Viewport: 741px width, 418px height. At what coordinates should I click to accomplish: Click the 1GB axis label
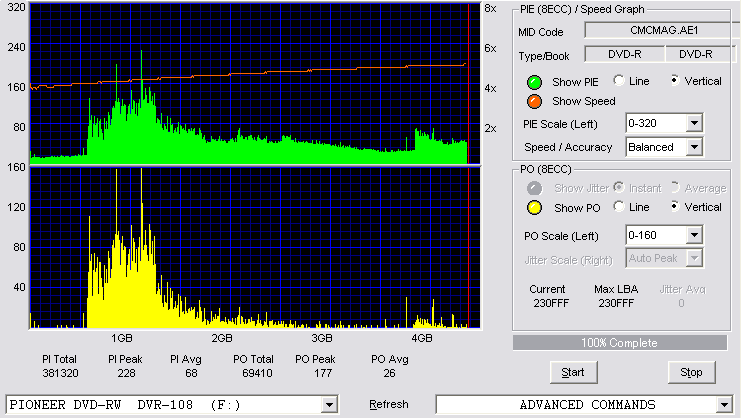point(122,338)
